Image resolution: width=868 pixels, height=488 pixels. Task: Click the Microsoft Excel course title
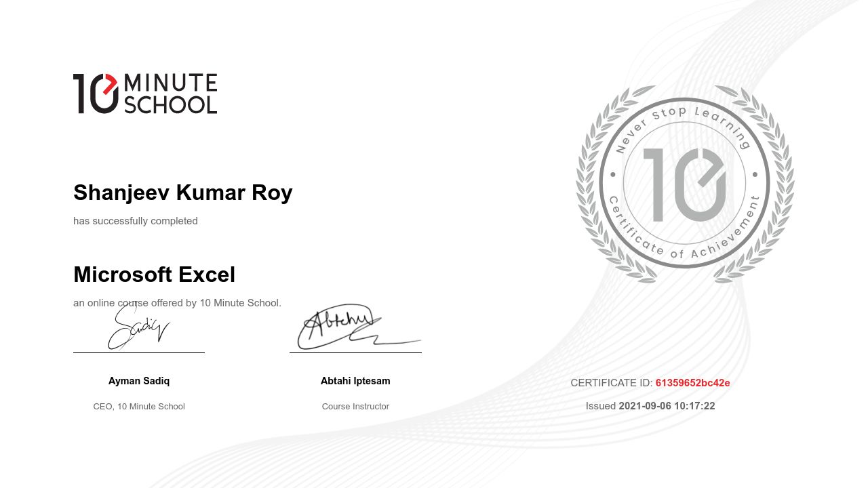pos(154,274)
